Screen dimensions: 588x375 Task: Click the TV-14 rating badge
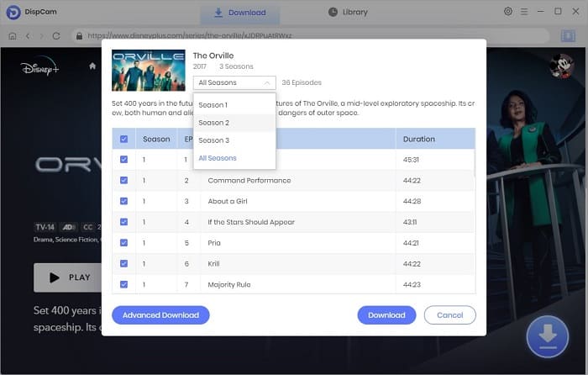point(45,227)
